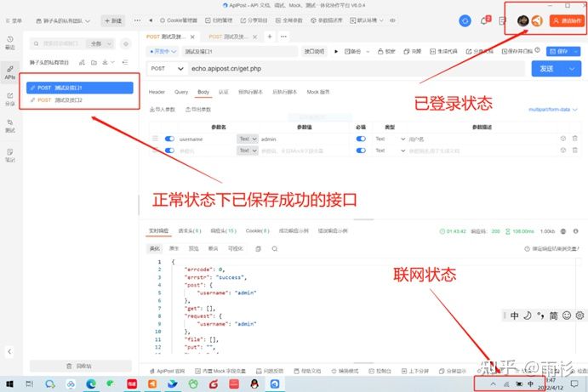
Task: Open the development status dropdown
Action: (x=163, y=51)
